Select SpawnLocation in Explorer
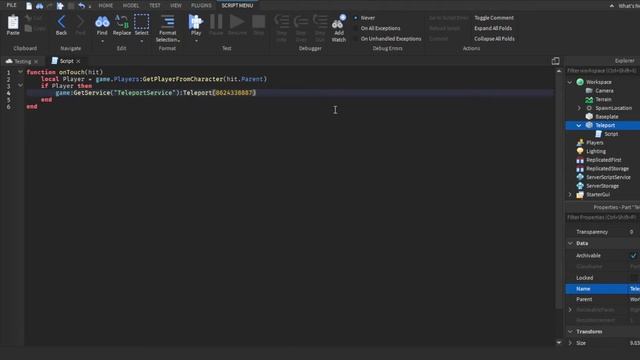This screenshot has height=360, width=640. pyautogui.click(x=613, y=108)
